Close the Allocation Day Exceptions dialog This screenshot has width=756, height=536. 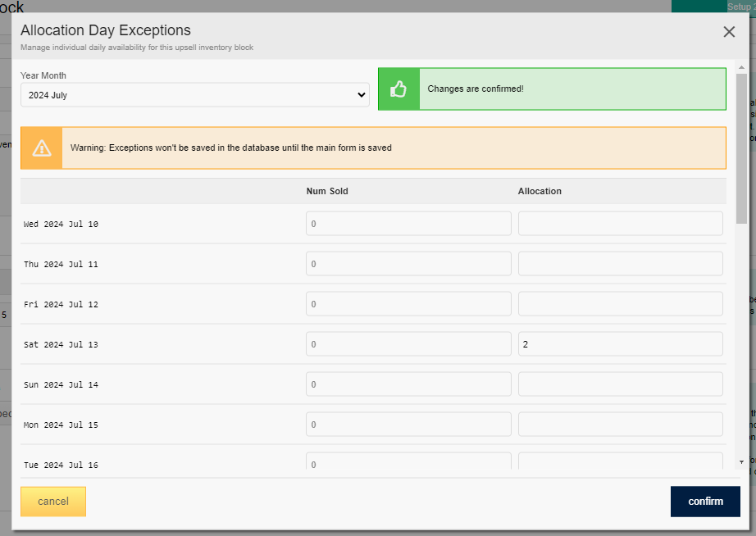pyautogui.click(x=729, y=32)
